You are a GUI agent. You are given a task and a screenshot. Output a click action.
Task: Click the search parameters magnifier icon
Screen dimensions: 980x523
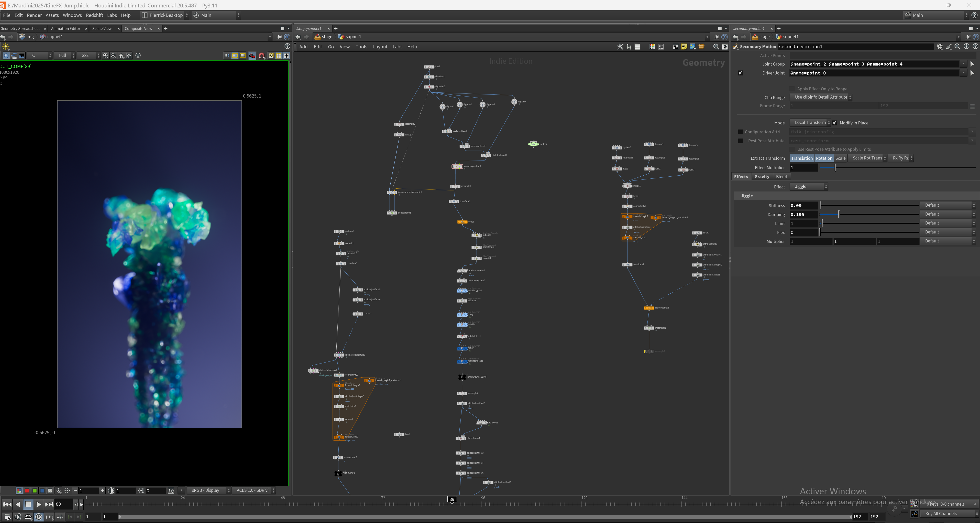pyautogui.click(x=957, y=46)
